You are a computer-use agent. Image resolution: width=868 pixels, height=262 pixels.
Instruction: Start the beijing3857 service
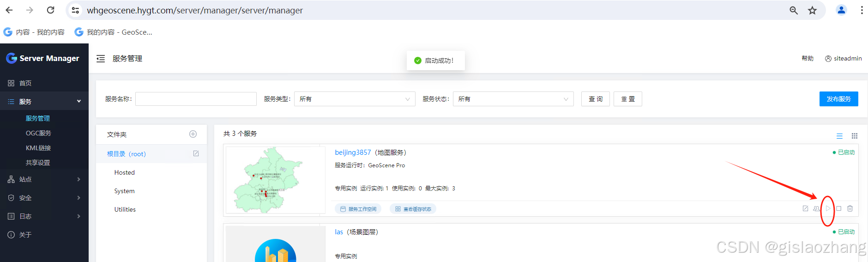tap(828, 208)
